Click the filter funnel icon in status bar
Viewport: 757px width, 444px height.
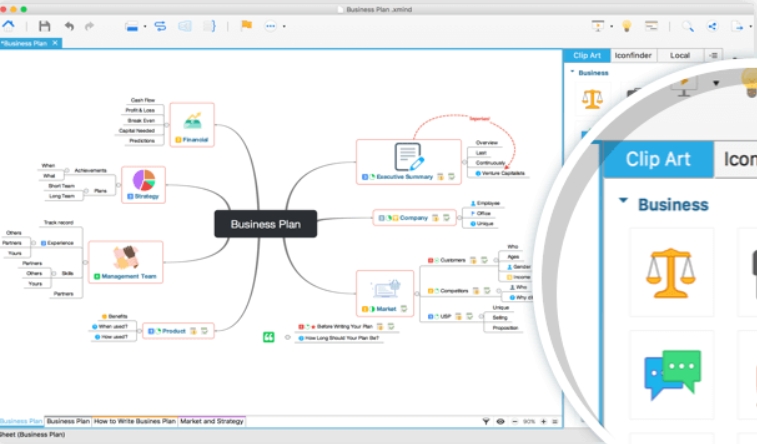click(486, 421)
